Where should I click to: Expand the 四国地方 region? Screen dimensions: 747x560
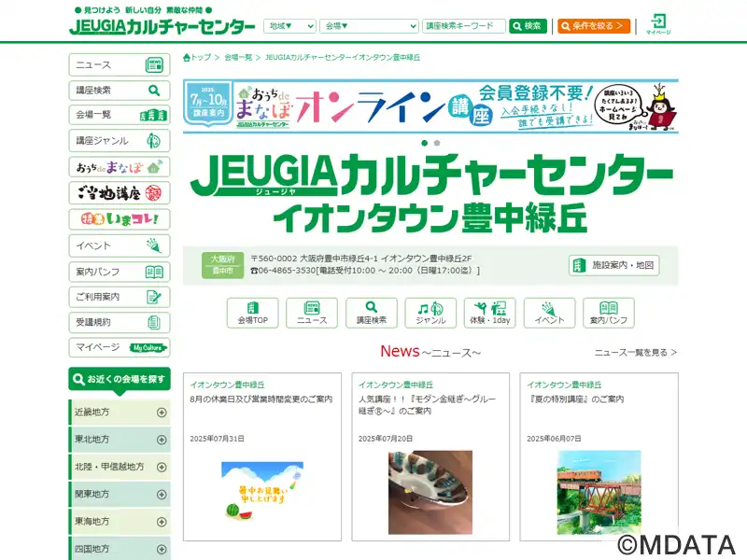coord(120,549)
